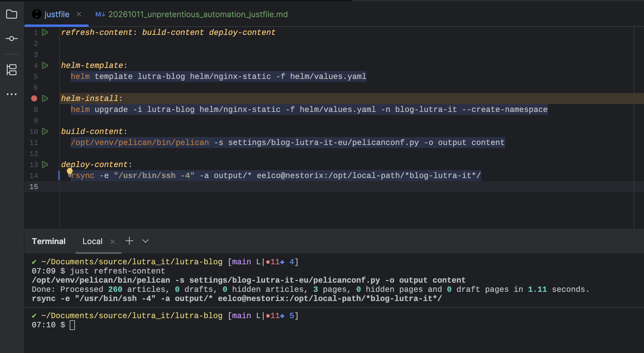Click '1.11' seconds value in terminal

tap(537, 289)
